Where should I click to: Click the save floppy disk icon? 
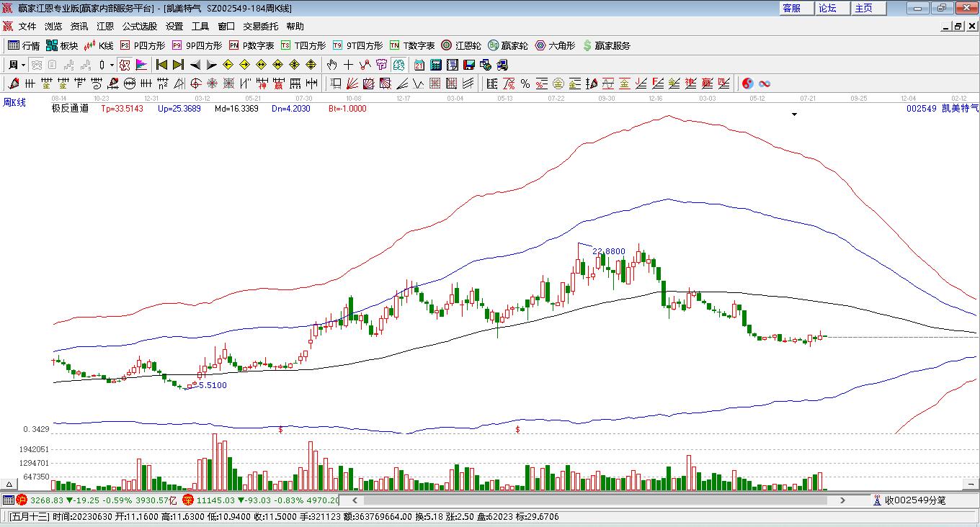468,65
